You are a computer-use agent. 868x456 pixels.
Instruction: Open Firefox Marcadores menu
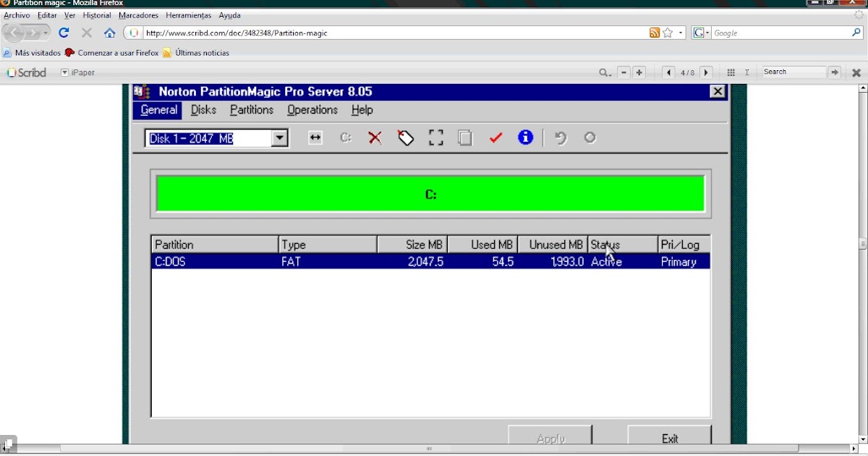pyautogui.click(x=138, y=15)
